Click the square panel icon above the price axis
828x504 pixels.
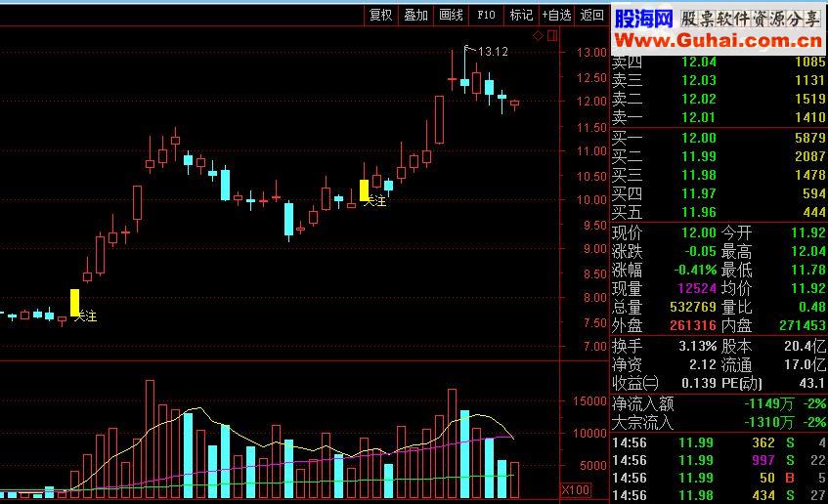[551, 36]
